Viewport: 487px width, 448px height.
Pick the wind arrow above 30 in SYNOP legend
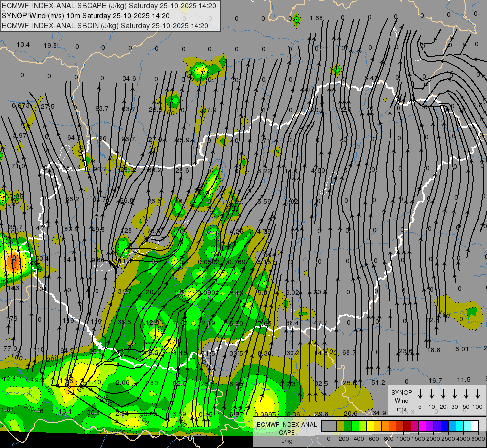[454, 394]
